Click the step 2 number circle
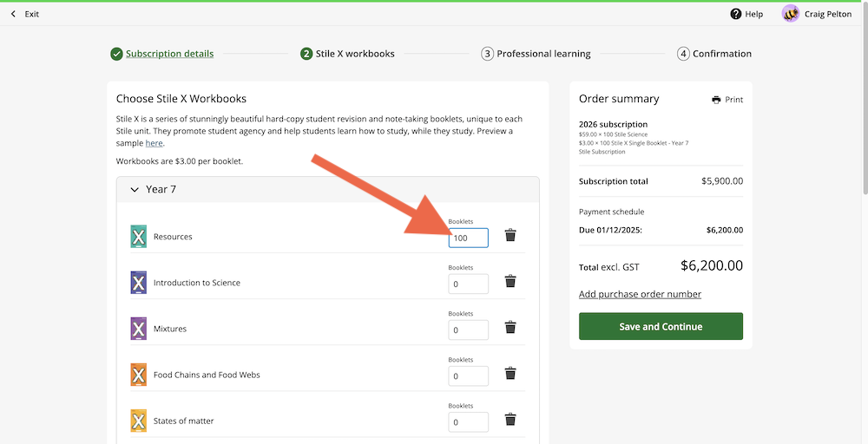Viewport: 868px width, 444px height. (306, 54)
